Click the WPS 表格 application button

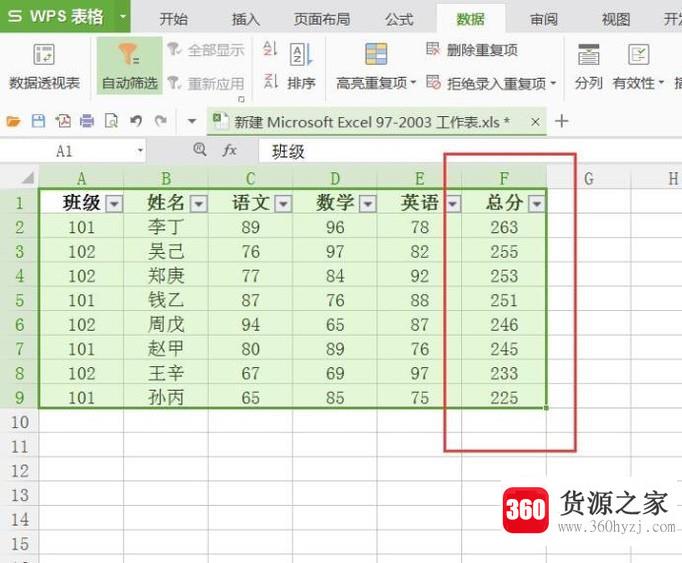point(56,17)
